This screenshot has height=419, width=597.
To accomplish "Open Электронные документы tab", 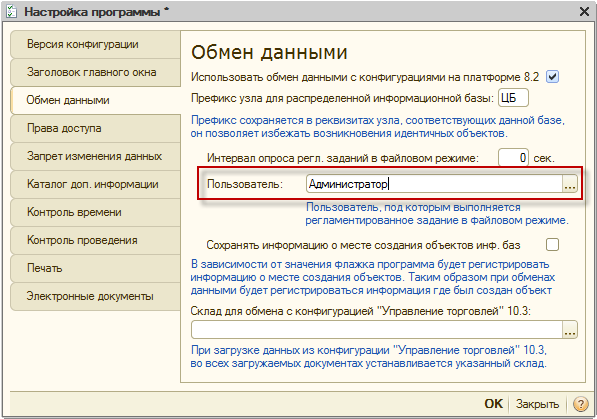I will (95, 296).
